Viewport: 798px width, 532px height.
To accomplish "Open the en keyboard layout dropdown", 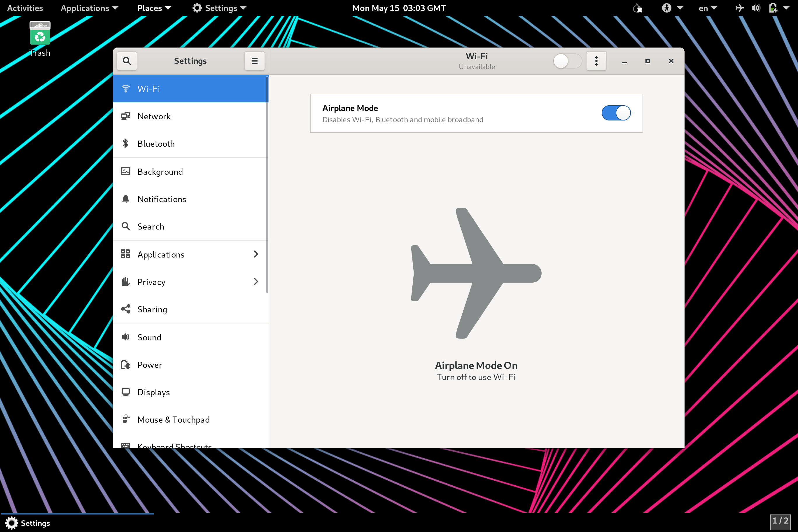I will pos(708,8).
